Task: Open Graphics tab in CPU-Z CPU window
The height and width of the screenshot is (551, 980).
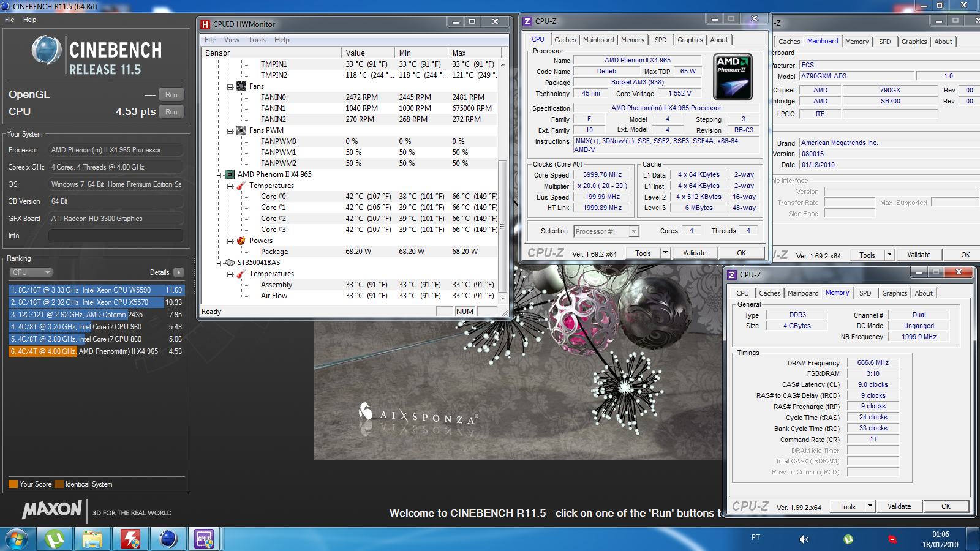Action: click(690, 40)
